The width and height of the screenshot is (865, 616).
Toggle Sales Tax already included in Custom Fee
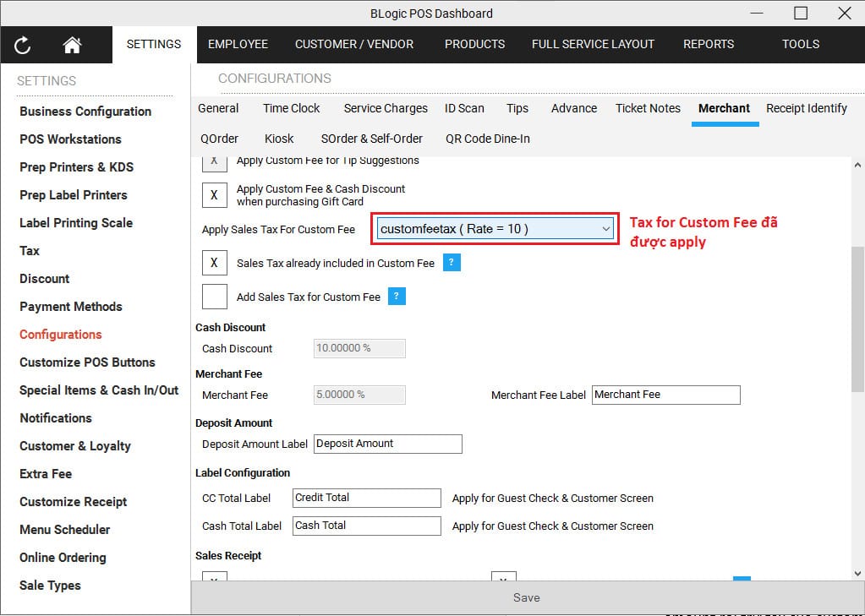pyautogui.click(x=215, y=263)
